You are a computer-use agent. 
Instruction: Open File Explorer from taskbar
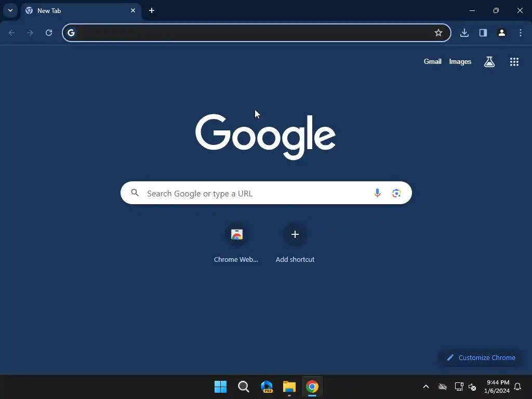pos(289,387)
